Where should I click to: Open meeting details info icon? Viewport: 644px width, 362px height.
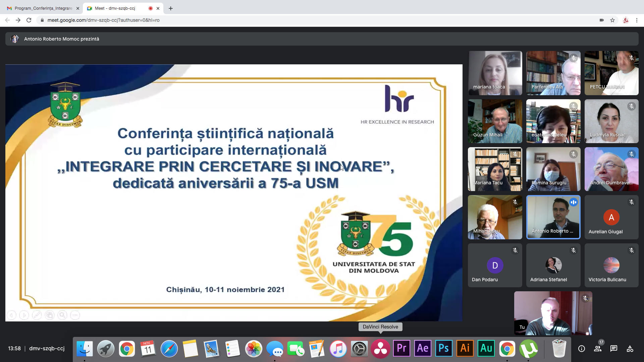[582, 349]
